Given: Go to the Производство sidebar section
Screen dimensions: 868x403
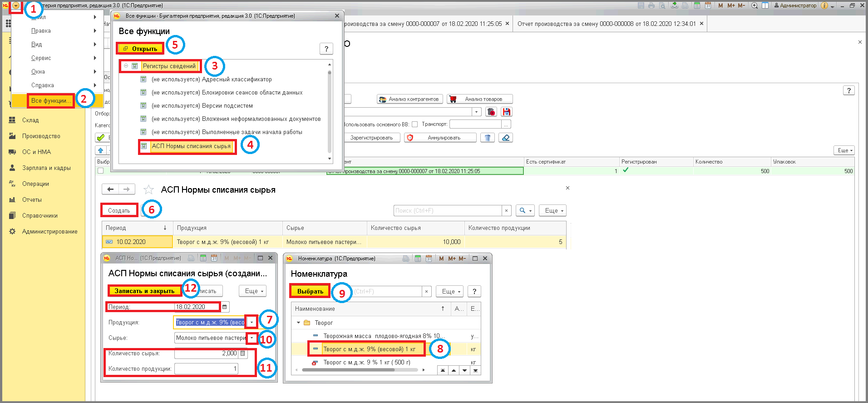Looking at the screenshot, I should [41, 136].
